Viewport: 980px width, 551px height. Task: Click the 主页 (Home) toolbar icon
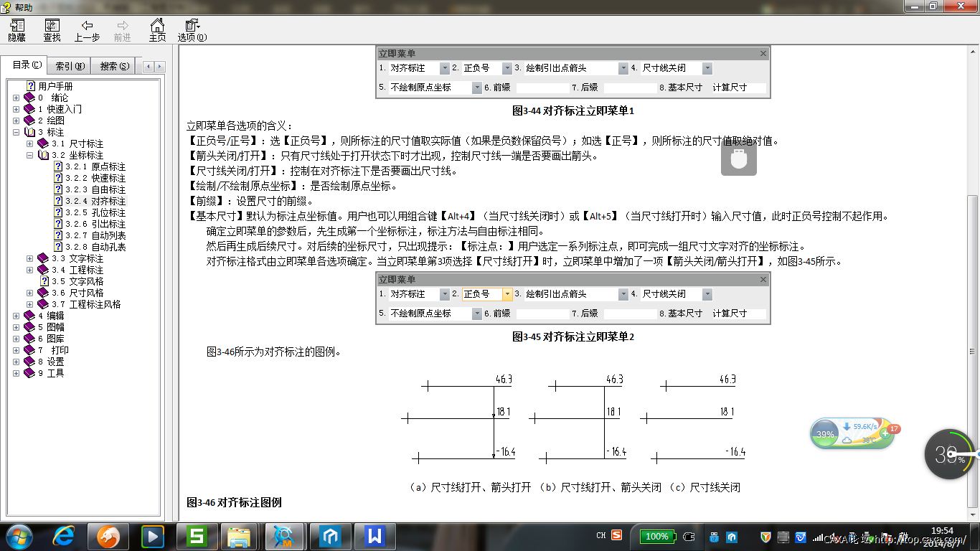coord(157,30)
